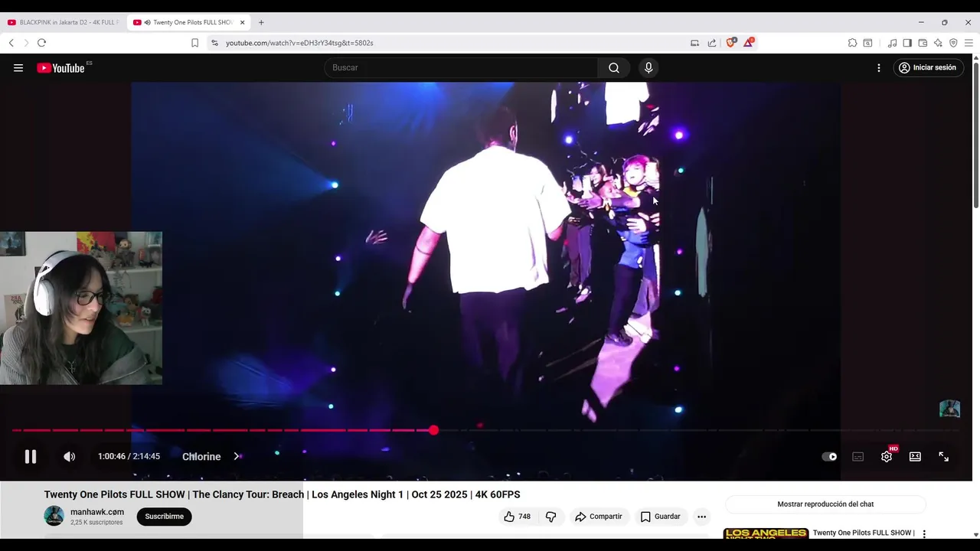Start voice search with microphone
980x551 pixels.
648,67
